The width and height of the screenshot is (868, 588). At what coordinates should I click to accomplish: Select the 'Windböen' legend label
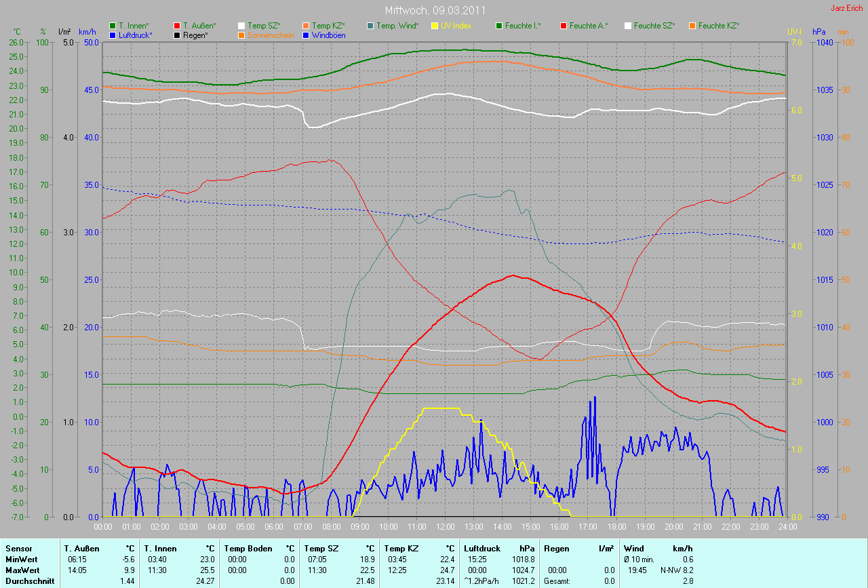tap(328, 35)
